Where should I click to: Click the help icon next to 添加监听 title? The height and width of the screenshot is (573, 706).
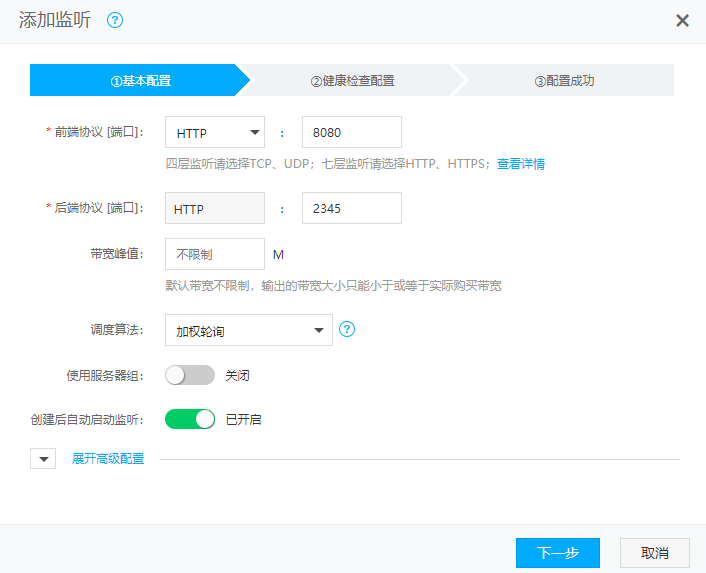coord(115,20)
